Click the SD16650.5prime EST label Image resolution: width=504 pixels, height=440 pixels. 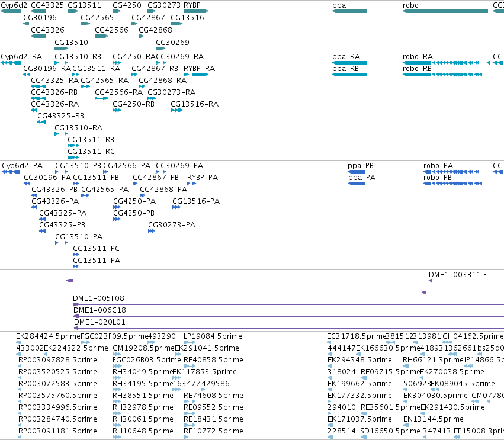tap(390, 431)
